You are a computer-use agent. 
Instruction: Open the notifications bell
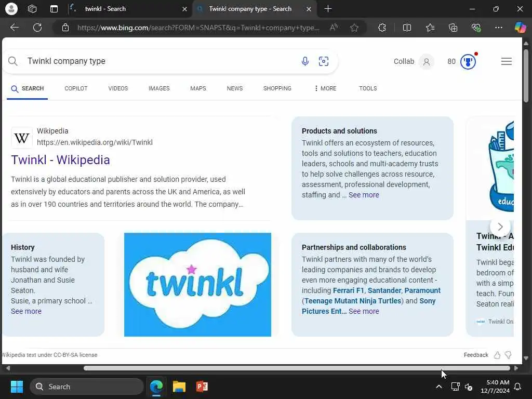click(x=518, y=387)
